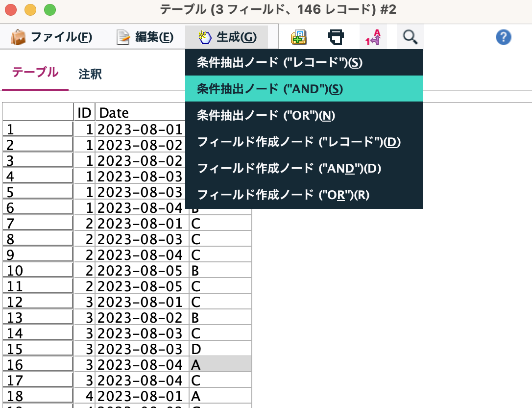532x408 pixels.
Task: Click the ID column header
Action: 84,112
